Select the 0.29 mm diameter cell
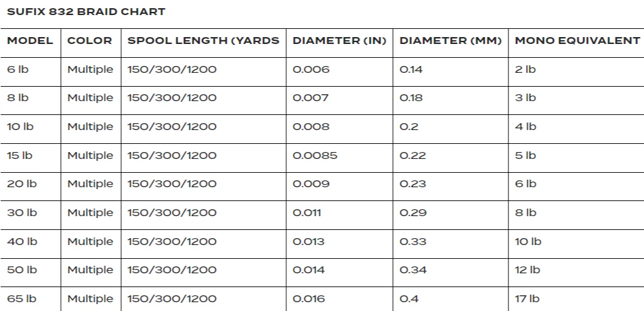 tap(411, 212)
